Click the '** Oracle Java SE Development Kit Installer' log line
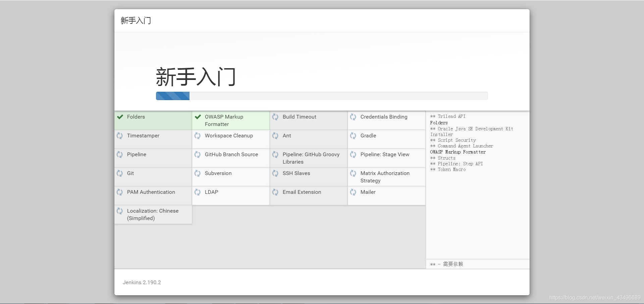Image resolution: width=644 pixels, height=304 pixels. tap(472, 132)
